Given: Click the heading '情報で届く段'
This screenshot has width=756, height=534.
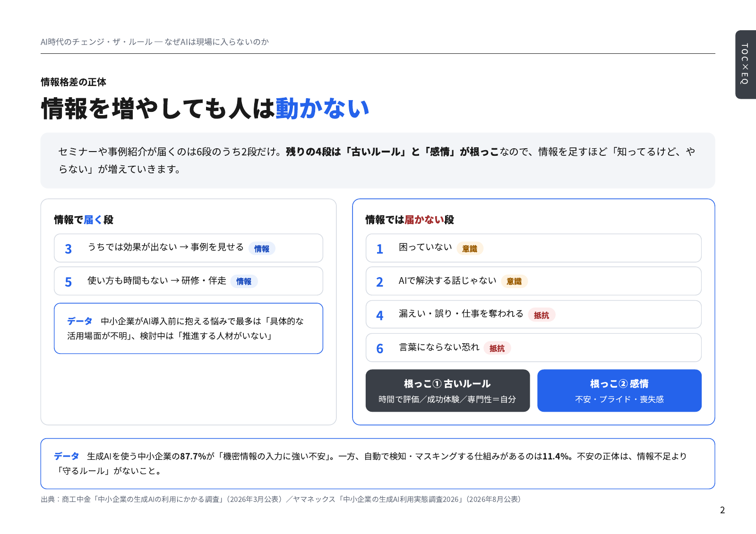Looking at the screenshot, I should 84,220.
